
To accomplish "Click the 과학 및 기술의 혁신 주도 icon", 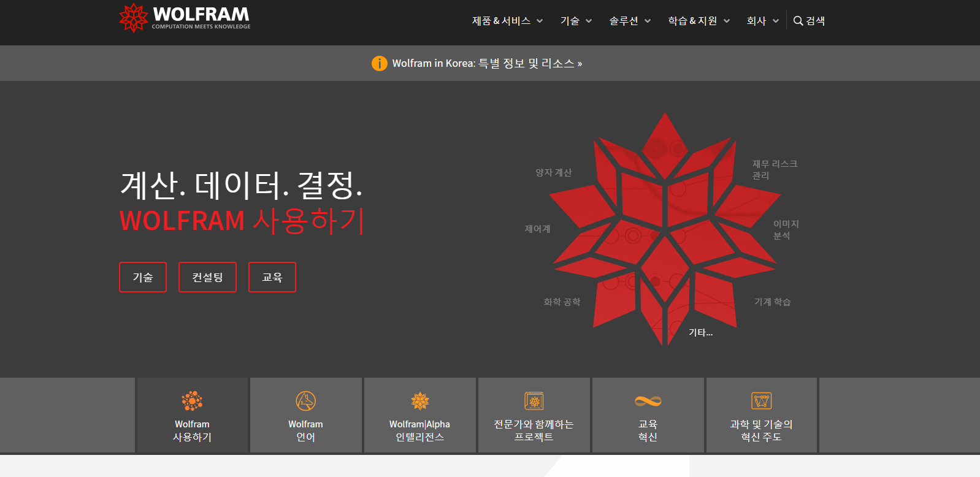I will point(761,401).
